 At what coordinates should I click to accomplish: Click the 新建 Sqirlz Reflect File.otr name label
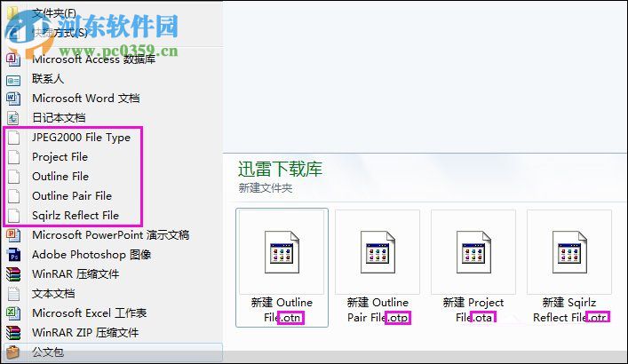point(571,310)
